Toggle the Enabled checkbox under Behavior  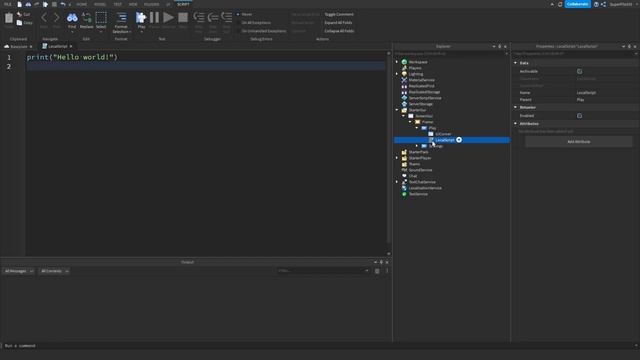[x=579, y=116]
